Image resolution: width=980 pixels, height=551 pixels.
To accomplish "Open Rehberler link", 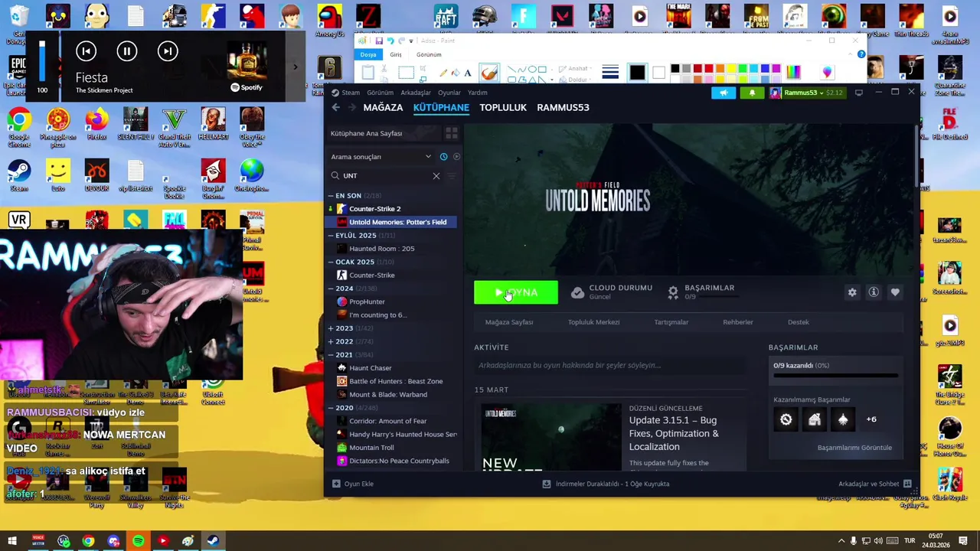I will point(738,322).
